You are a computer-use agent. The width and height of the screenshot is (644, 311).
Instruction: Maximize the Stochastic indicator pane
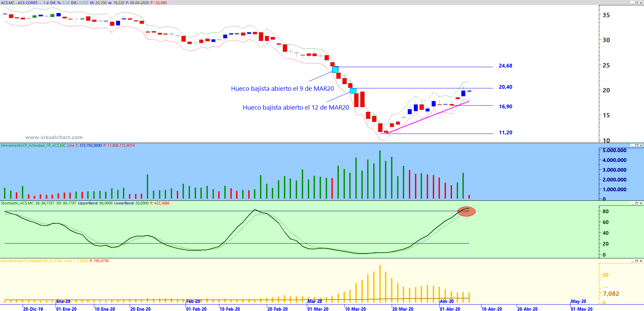pyautogui.click(x=637, y=203)
